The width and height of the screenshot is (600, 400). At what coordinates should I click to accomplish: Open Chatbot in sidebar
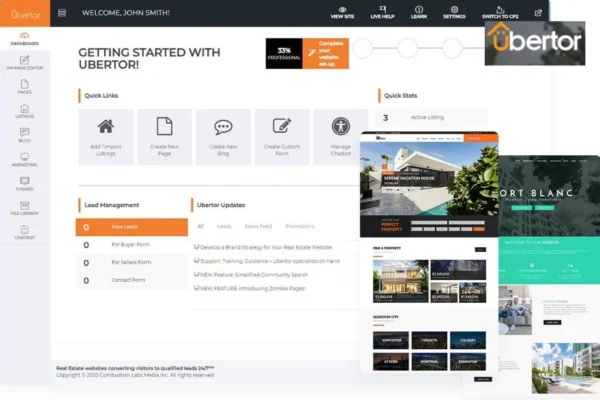coord(24,232)
